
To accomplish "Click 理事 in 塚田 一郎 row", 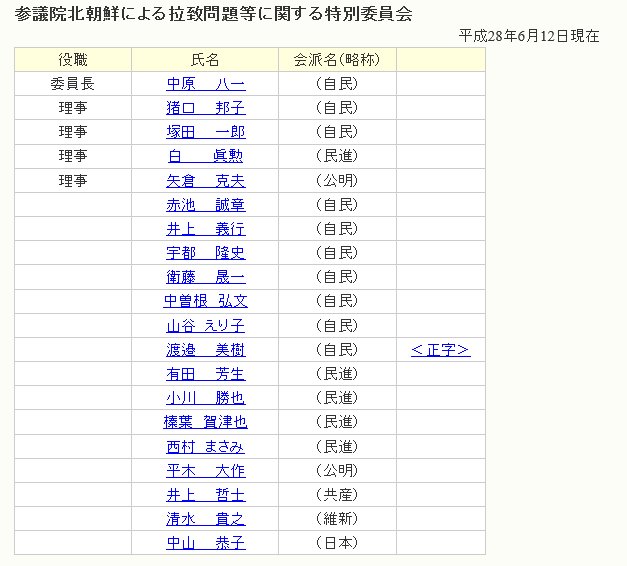I will pos(73,132).
